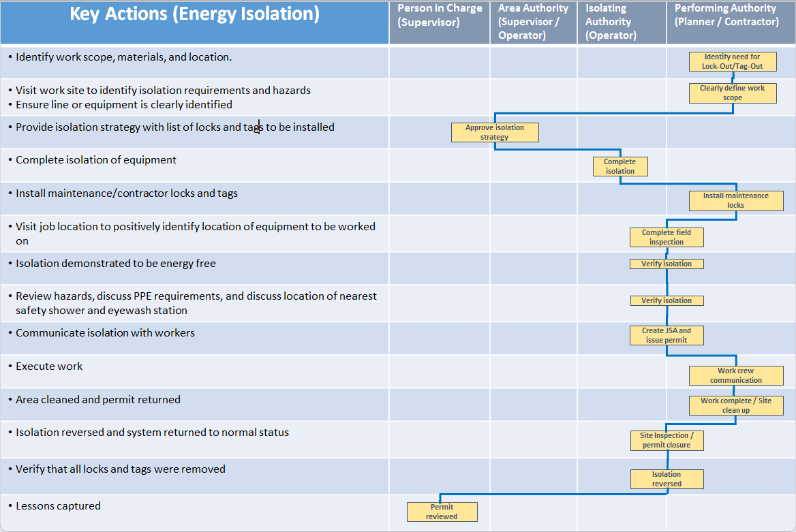Select the 'Person in Charge (Supervisor)' column header
The width and height of the screenshot is (796, 532).
440,15
